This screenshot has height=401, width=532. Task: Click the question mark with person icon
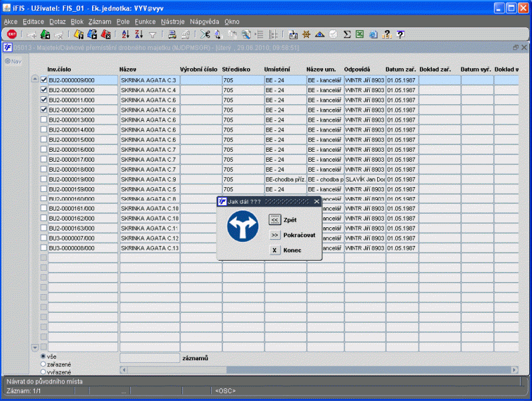click(386, 34)
